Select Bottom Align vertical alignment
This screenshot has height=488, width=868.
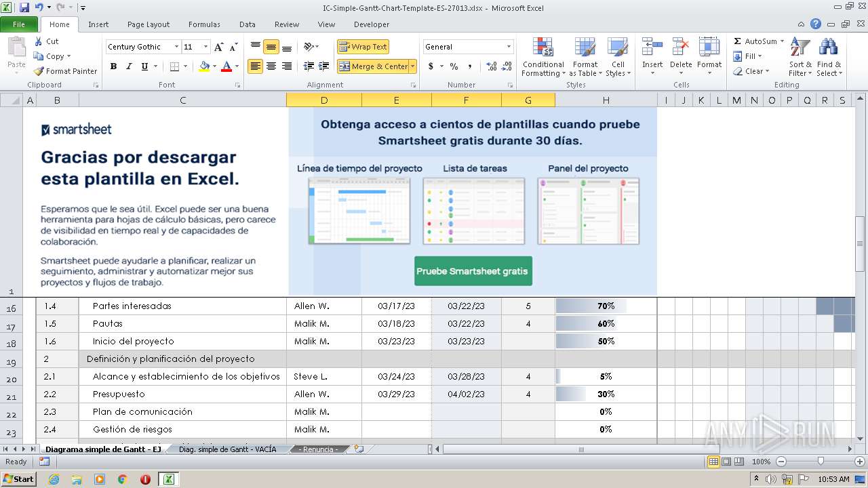point(287,47)
